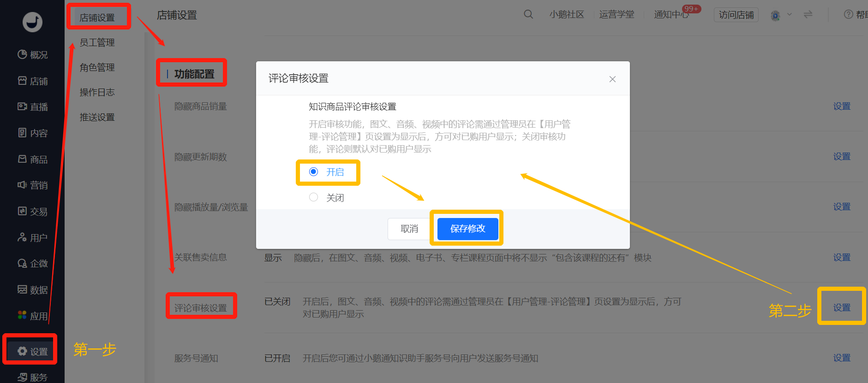Open the 直播 live-stream icon in sidebar
Screen dimensions: 868x383
pyautogui.click(x=22, y=106)
